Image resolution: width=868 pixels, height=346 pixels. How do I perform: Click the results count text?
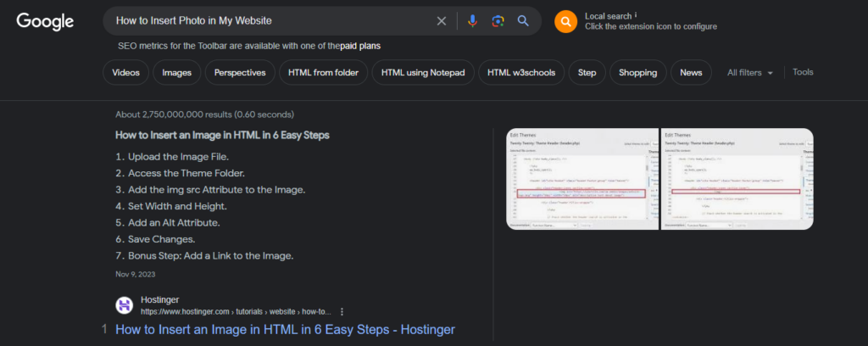click(205, 114)
